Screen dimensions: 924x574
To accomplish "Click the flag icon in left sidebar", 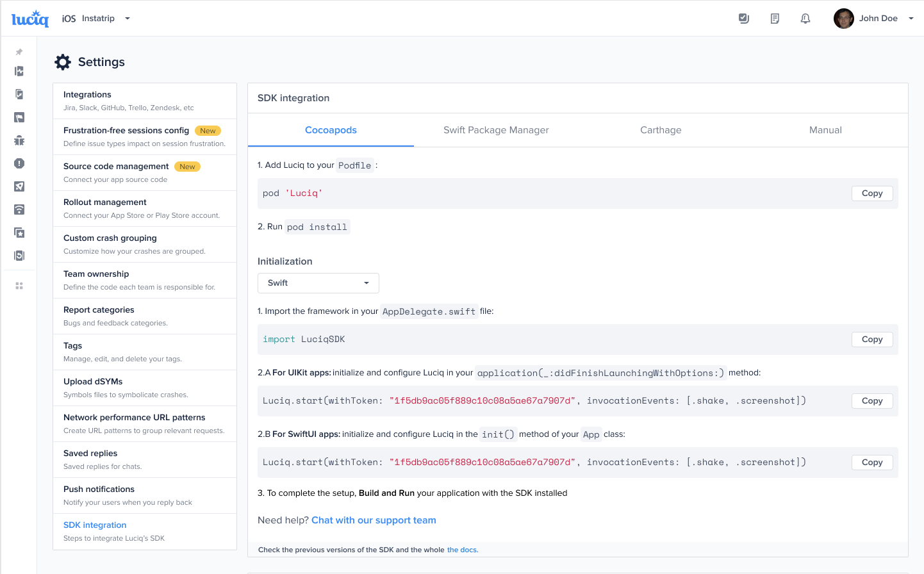I will (x=19, y=117).
